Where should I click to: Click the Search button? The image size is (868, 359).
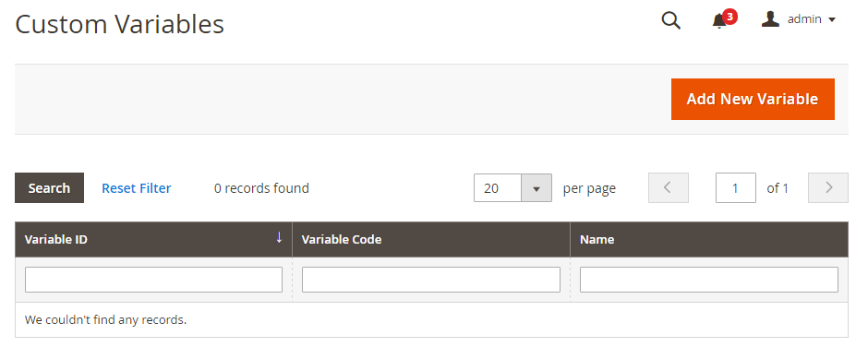49,188
